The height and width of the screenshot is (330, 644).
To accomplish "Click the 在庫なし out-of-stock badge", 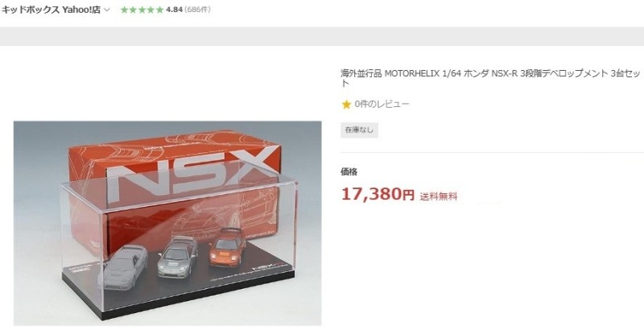I will tap(359, 130).
